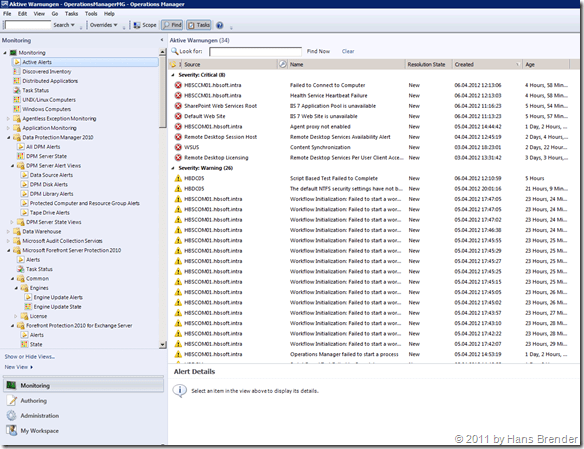This screenshot has width=584, height=449.
Task: Click the Find Now link
Action: pos(318,51)
